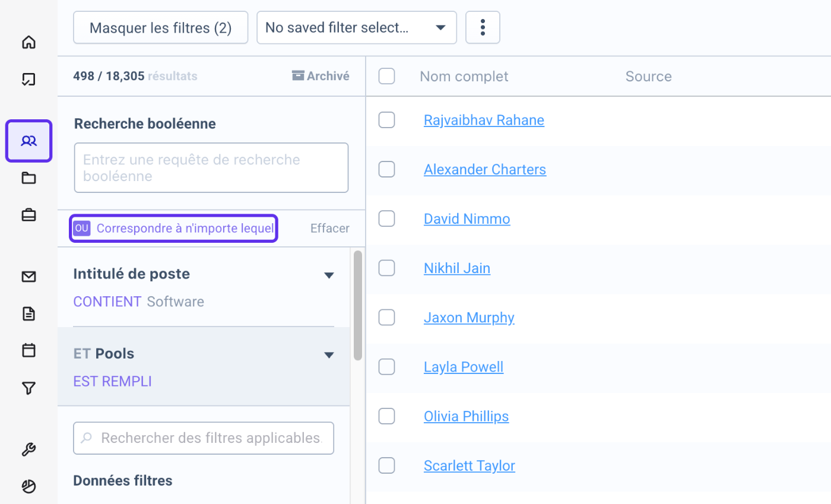Check the box for Olivia Phillips

386,416
